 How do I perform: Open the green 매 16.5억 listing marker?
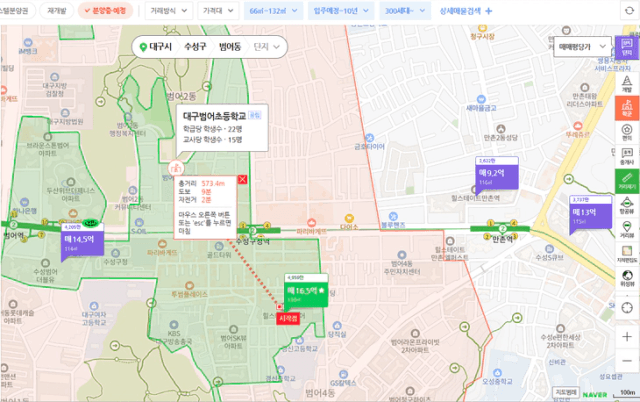click(x=306, y=291)
